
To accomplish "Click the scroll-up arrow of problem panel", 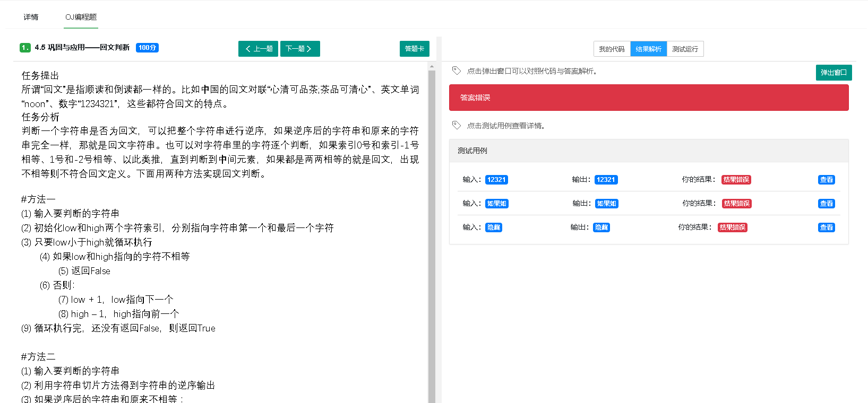I will [432, 66].
